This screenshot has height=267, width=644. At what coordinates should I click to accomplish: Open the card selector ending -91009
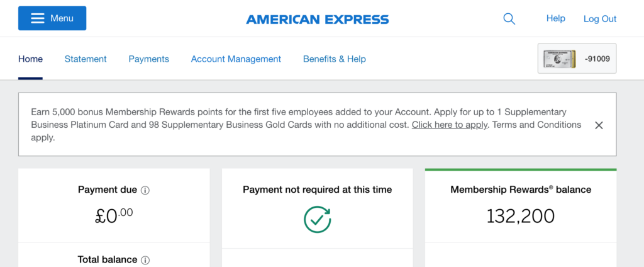pyautogui.click(x=577, y=59)
